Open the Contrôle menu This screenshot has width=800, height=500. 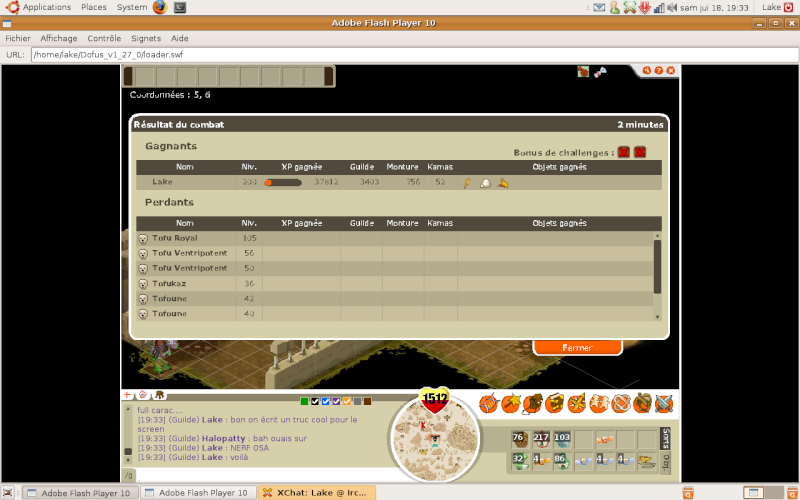point(104,38)
